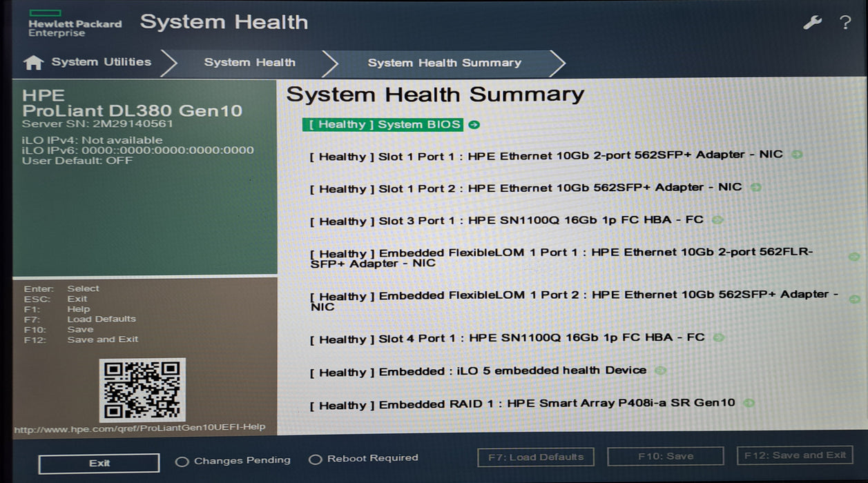Select the Healthy System BIOS entry
Image resolution: width=868 pixels, height=483 pixels.
[383, 125]
